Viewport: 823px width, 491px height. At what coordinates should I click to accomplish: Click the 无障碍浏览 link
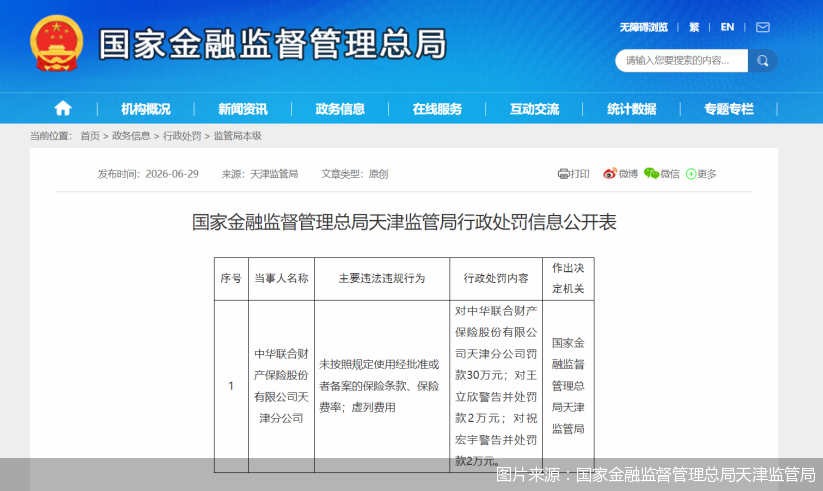coord(643,27)
